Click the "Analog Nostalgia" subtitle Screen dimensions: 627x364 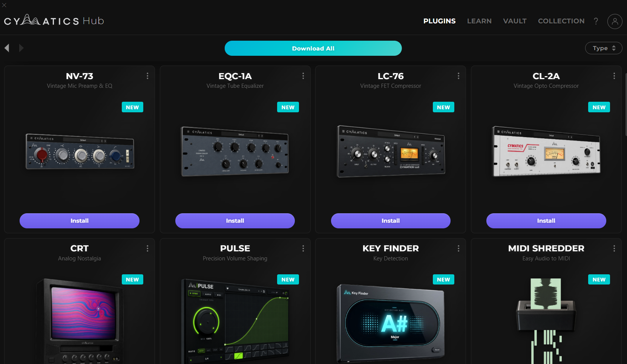(80, 258)
